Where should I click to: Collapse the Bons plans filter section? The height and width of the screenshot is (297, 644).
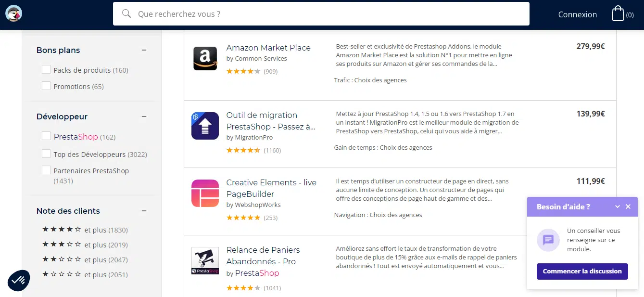coord(144,50)
